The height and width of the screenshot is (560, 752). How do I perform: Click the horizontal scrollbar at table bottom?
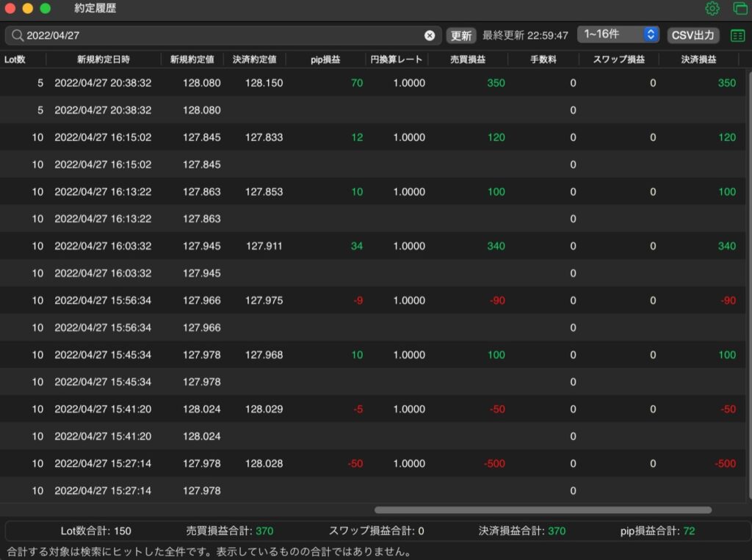[543, 510]
